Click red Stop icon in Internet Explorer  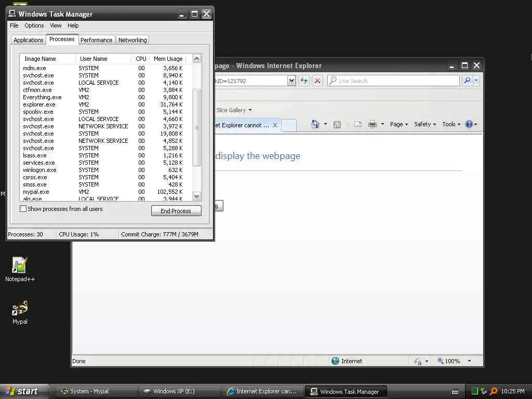(317, 81)
